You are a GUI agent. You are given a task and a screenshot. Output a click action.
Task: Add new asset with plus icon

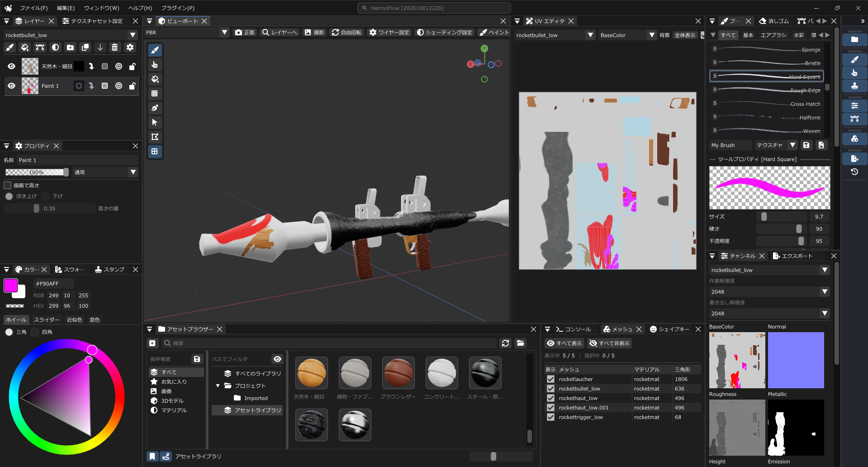(x=152, y=343)
